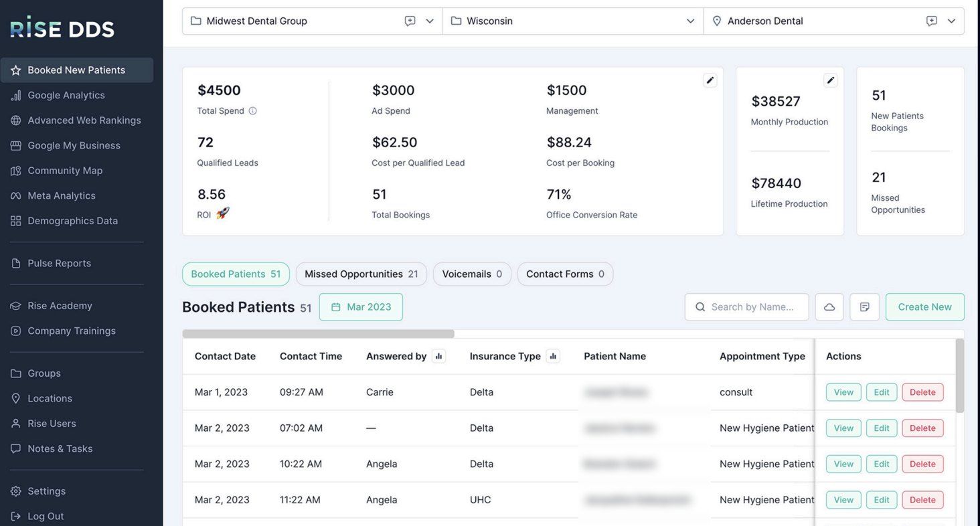The image size is (980, 526).
Task: Click Edit for the 10:22 AM Angela row
Action: [x=882, y=464]
